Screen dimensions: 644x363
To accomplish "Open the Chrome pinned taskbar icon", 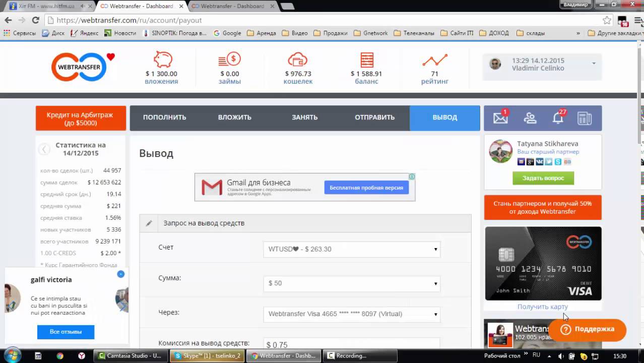I will click(x=60, y=355).
